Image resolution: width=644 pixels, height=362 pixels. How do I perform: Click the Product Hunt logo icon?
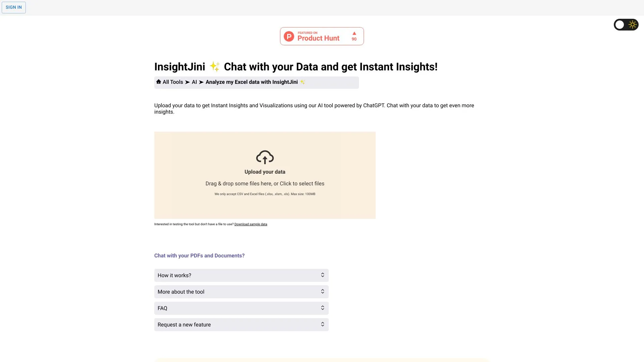click(x=289, y=36)
